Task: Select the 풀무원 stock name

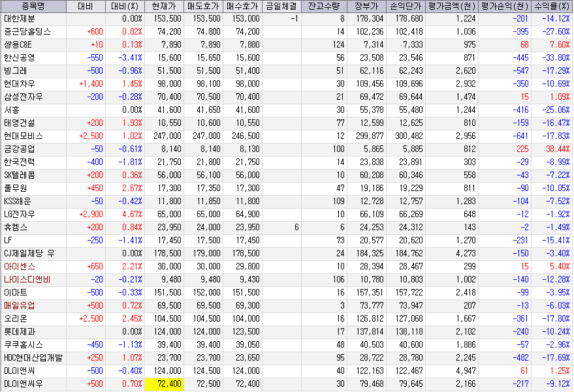Action: (16, 188)
